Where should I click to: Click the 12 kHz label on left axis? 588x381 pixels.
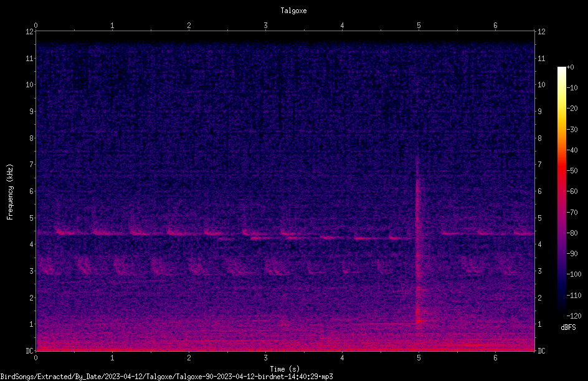pyautogui.click(x=30, y=32)
